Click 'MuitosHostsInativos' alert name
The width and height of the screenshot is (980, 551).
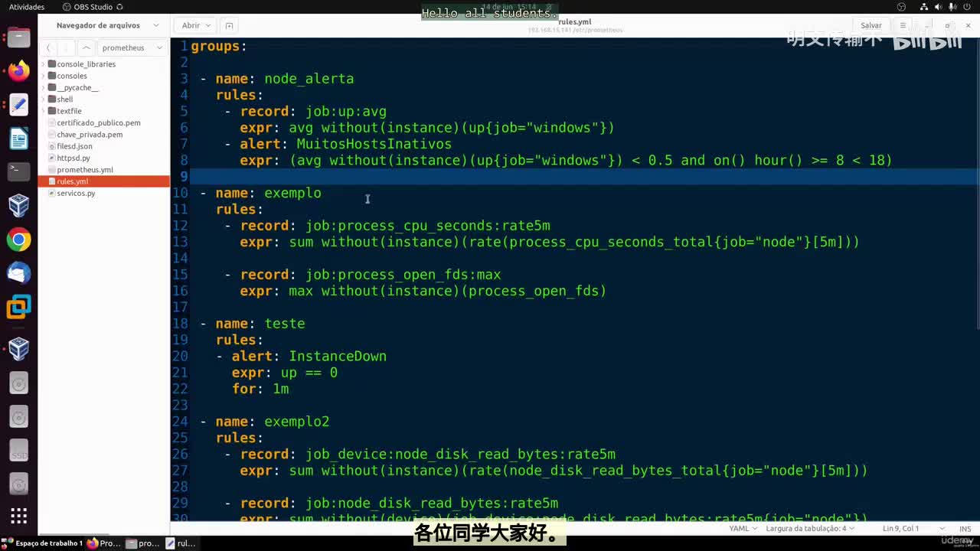[374, 144]
